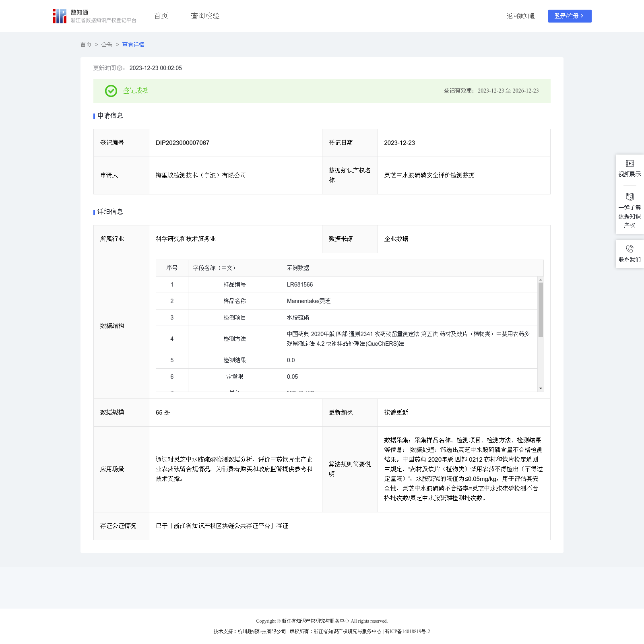Viewport: 644px width, 644px height.
Task: Click the registration number DIP2023000007067
Action: [x=182, y=143]
